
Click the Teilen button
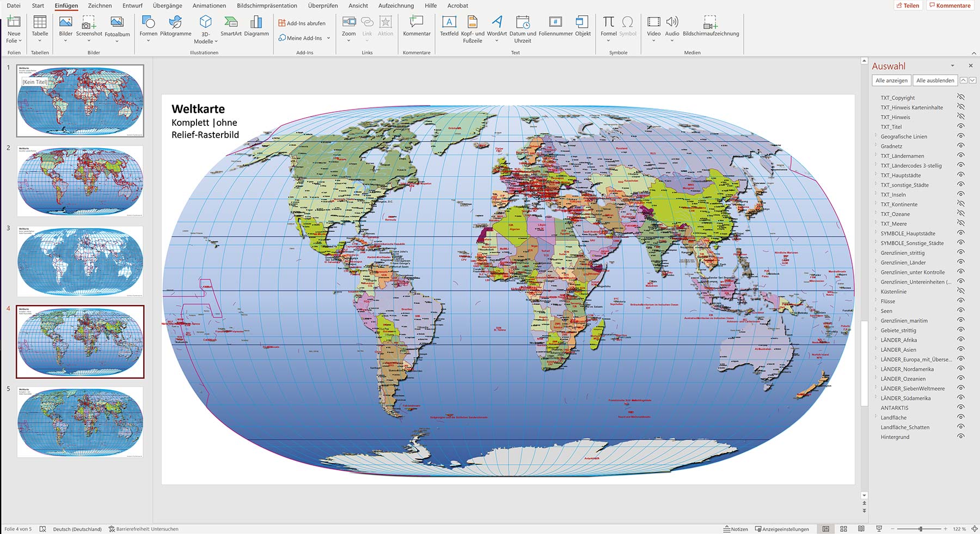point(908,5)
